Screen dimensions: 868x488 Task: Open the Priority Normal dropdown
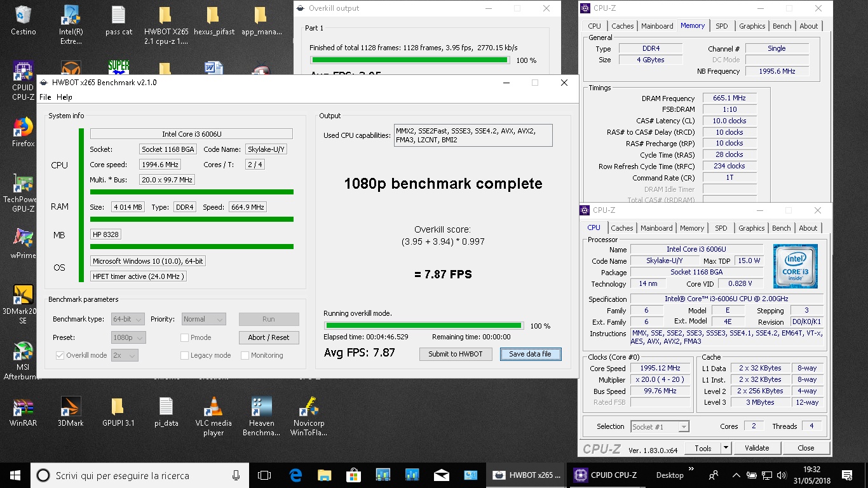203,319
